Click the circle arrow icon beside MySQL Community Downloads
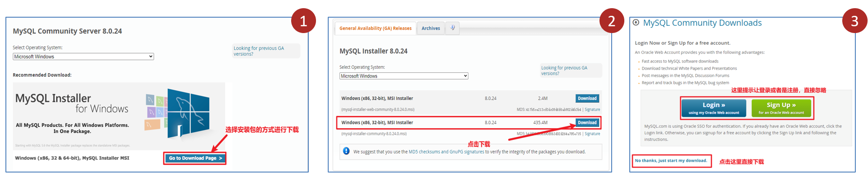Viewport: 868px width, 187px height. [x=636, y=23]
